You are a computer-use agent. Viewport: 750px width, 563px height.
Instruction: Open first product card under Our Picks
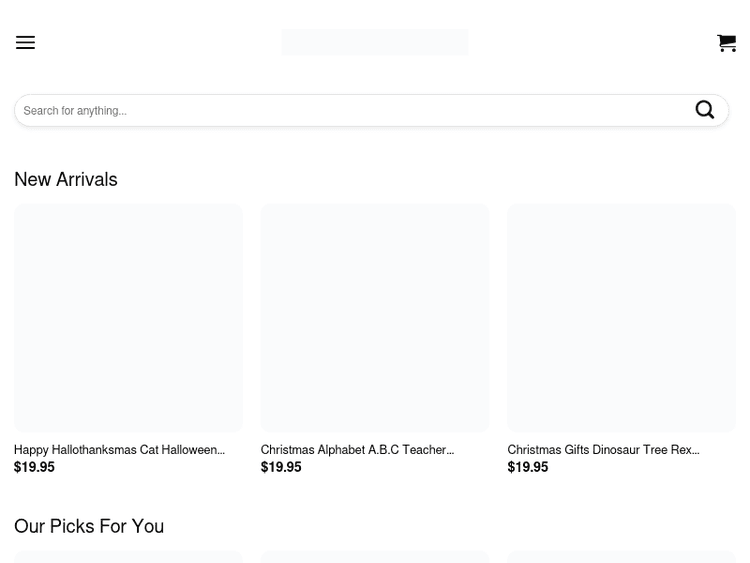coord(128,557)
